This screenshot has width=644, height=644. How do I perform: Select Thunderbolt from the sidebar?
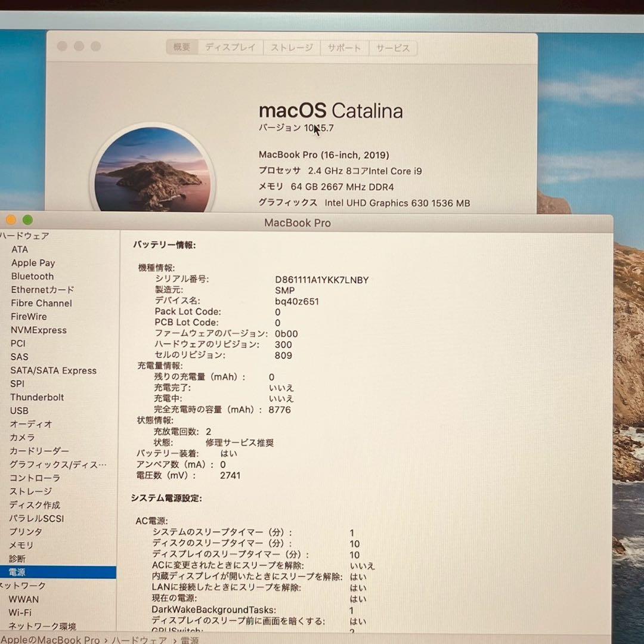pyautogui.click(x=37, y=397)
